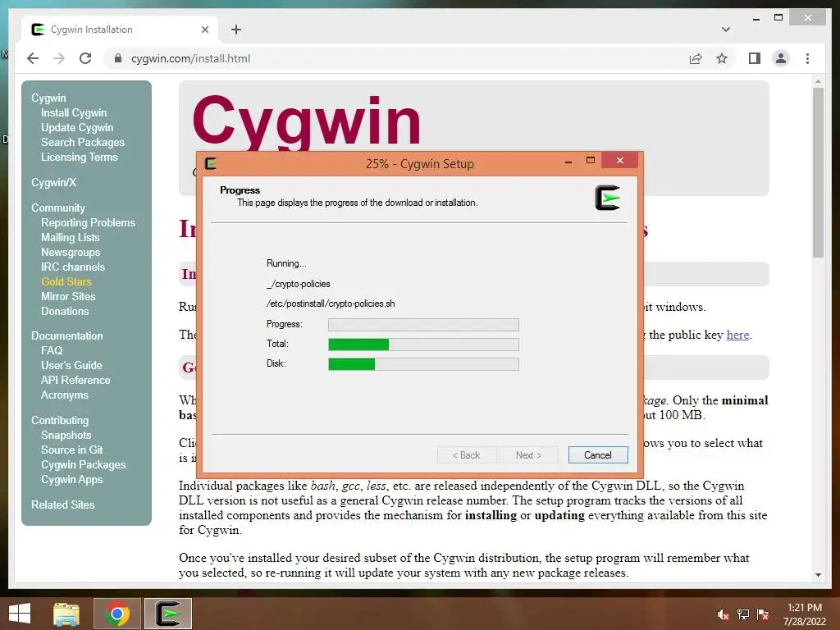Click the padlock site info icon
Screen dimensions: 840x630
(118, 58)
